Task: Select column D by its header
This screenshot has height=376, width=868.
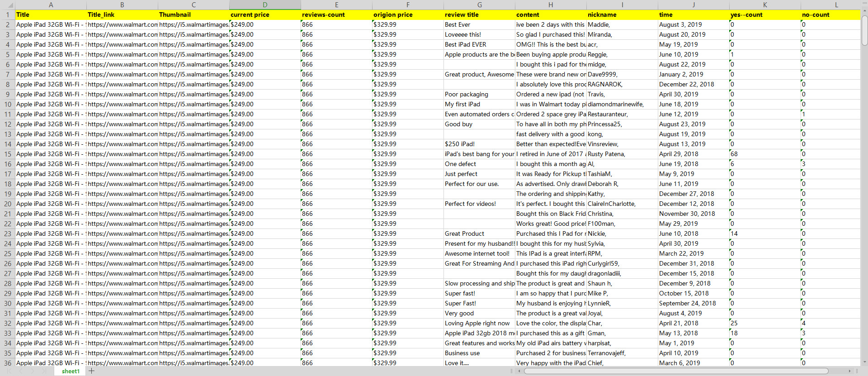Action: click(x=265, y=5)
